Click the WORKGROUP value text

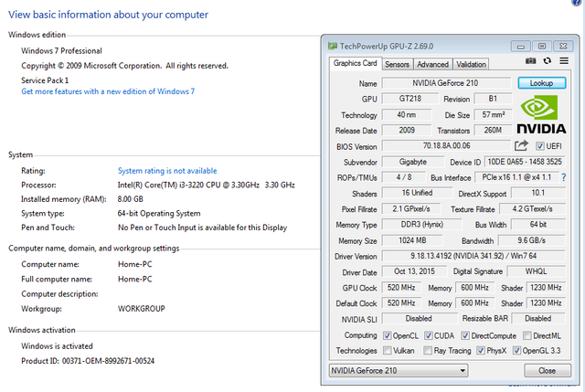[142, 309]
